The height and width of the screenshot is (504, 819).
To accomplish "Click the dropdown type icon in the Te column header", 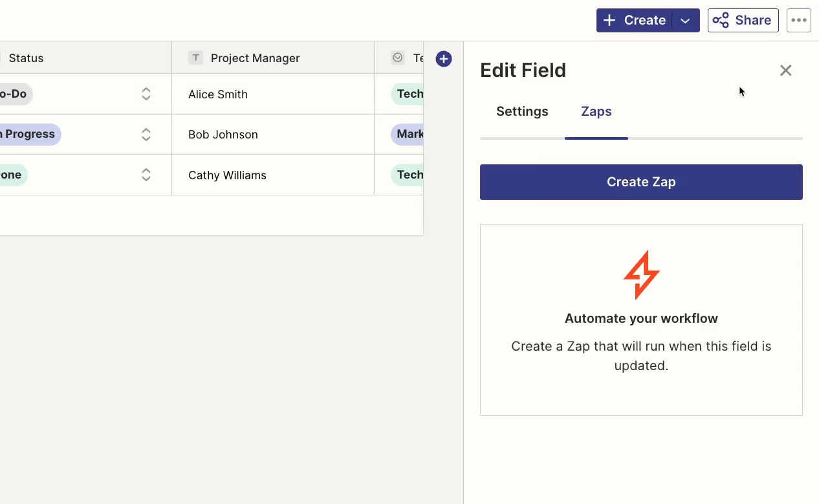I will coord(398,58).
